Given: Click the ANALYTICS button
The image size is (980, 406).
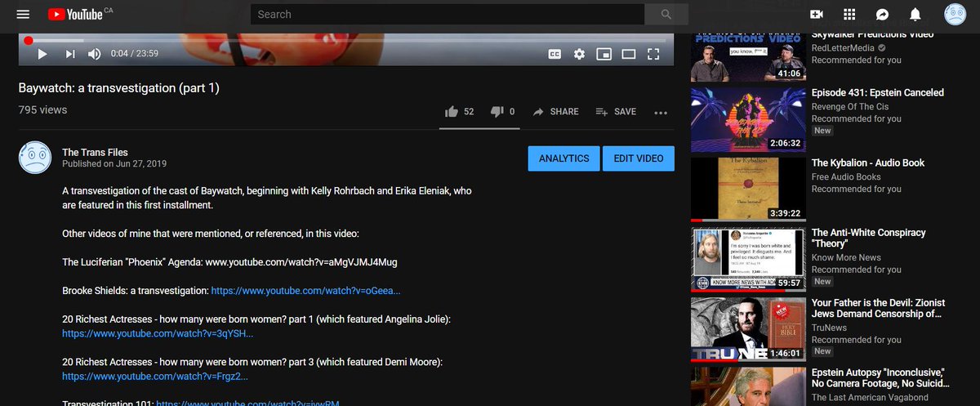Looking at the screenshot, I should click(x=564, y=158).
